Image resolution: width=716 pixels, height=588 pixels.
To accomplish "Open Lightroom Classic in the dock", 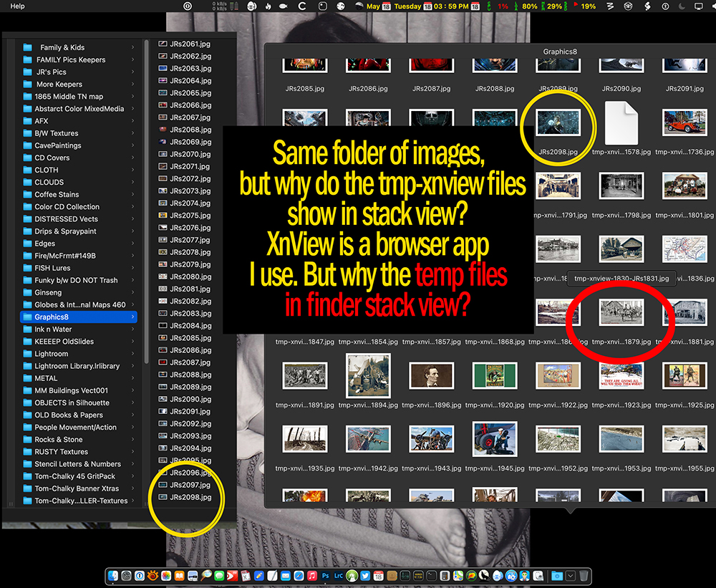I will (339, 576).
